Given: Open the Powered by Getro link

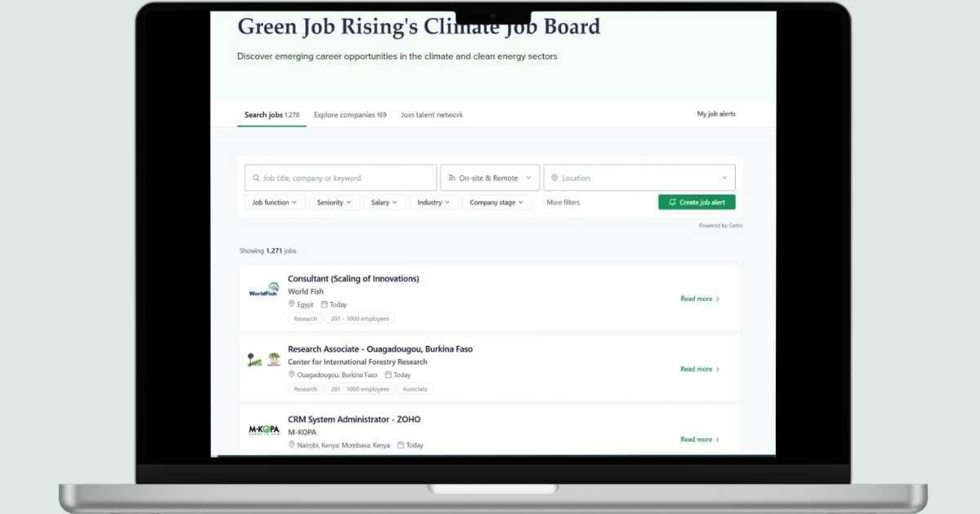Looking at the screenshot, I should [x=720, y=225].
